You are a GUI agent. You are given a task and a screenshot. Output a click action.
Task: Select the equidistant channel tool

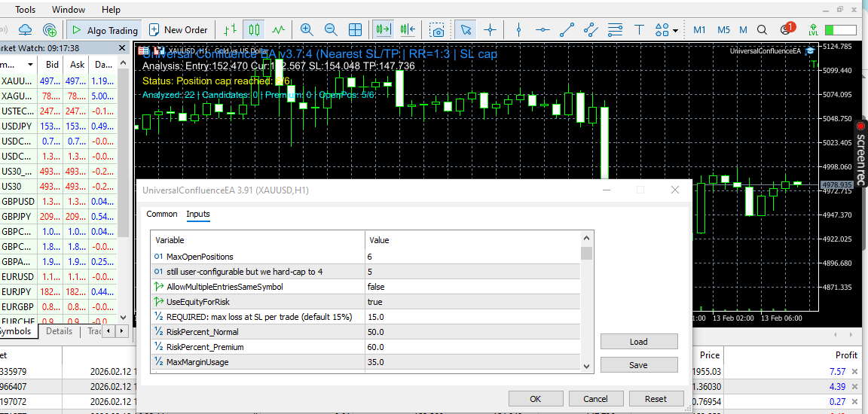pos(591,29)
